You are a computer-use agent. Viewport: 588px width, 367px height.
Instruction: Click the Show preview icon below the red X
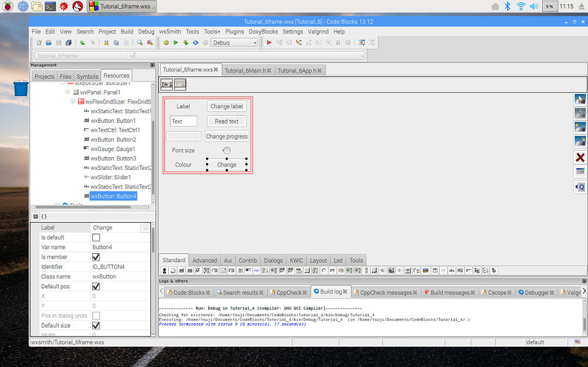[x=580, y=171]
